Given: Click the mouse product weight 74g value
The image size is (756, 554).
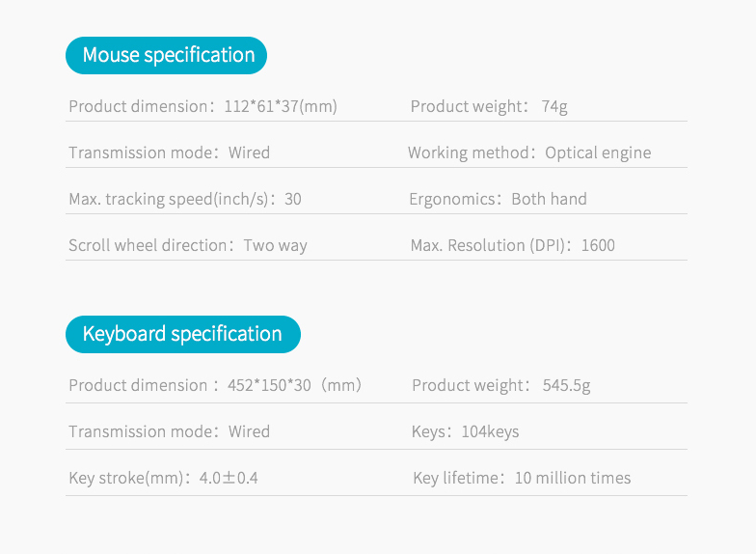Looking at the screenshot, I should (554, 106).
